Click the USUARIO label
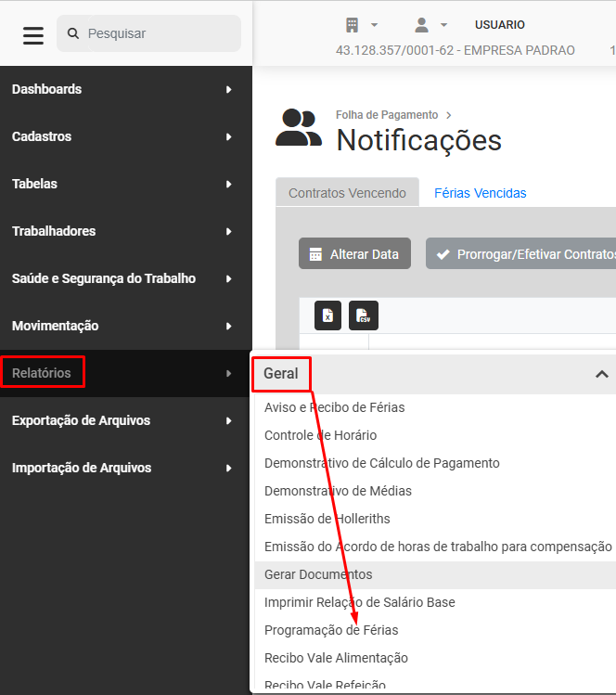616x695 pixels. 499,25
